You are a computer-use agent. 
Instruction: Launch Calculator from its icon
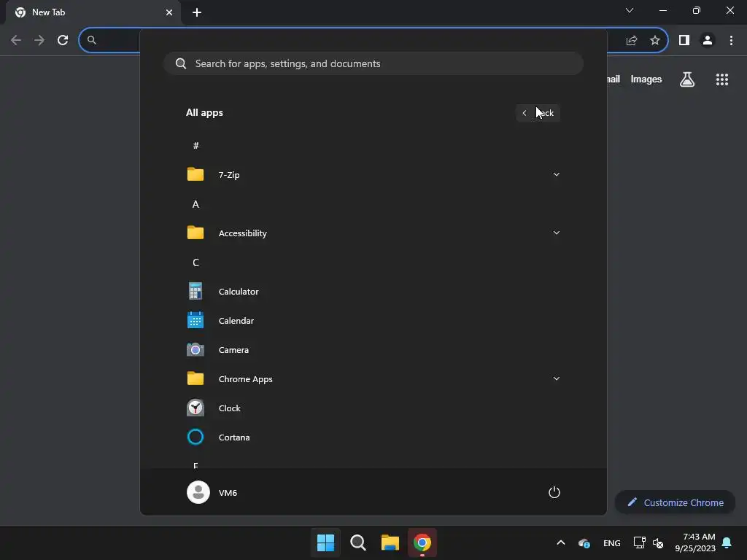pos(196,291)
